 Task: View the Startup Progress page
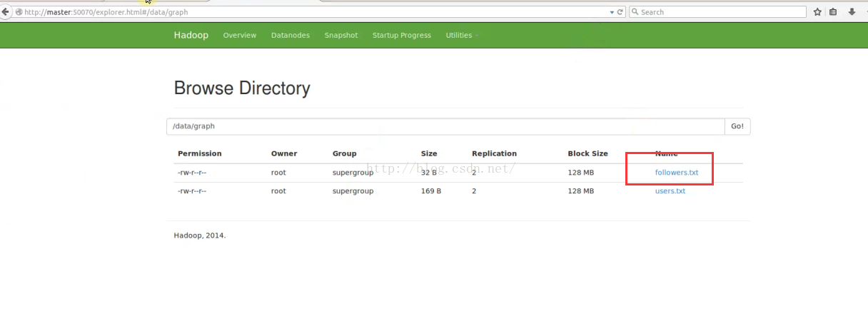click(402, 35)
